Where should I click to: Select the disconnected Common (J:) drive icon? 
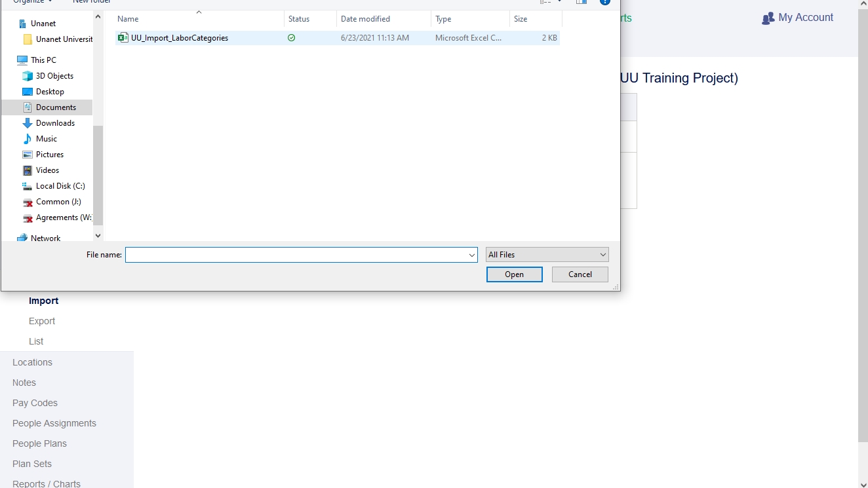pyautogui.click(x=28, y=202)
